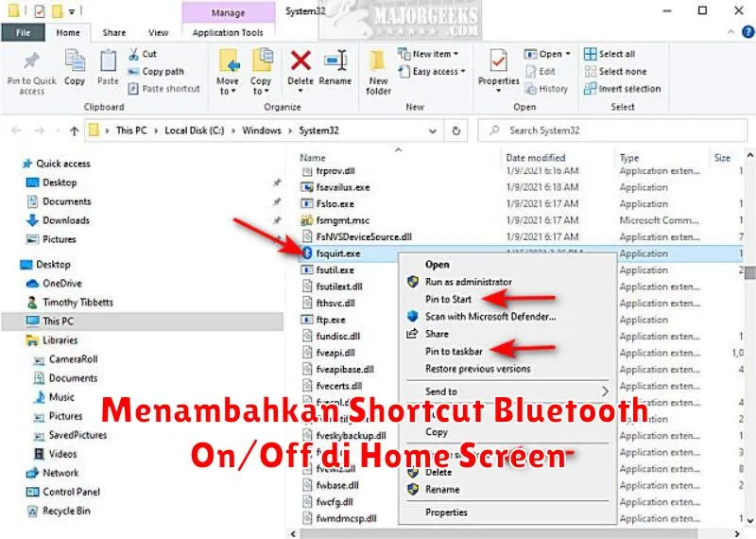Click the Help question mark icon

(747, 32)
